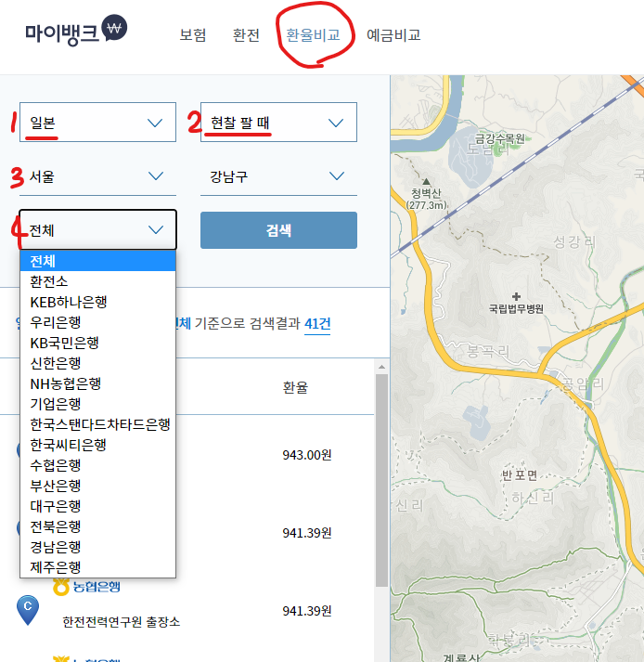Open the 보험 menu
The width and height of the screenshot is (644, 662).
tap(193, 35)
